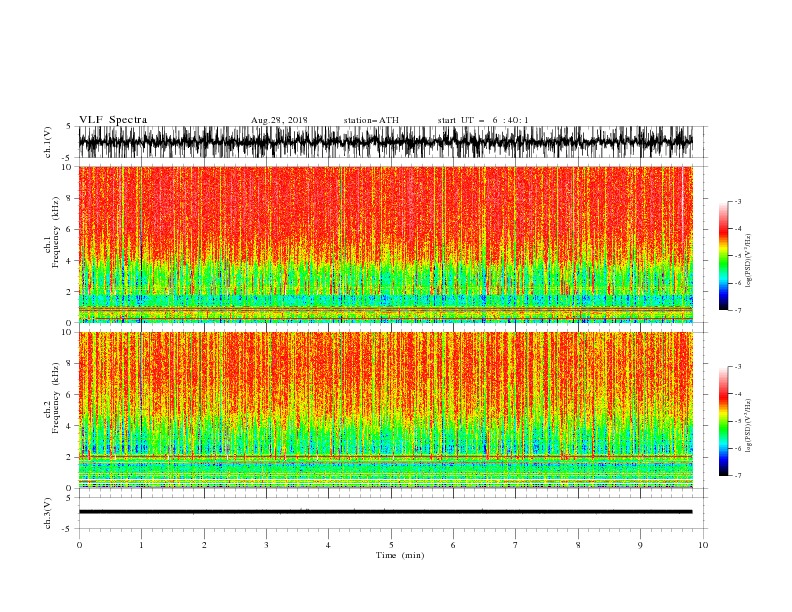Click the ch.1 spectrogram color scale bar
Image resolution: width=792 pixels, height=612 pixels.
pos(723,255)
